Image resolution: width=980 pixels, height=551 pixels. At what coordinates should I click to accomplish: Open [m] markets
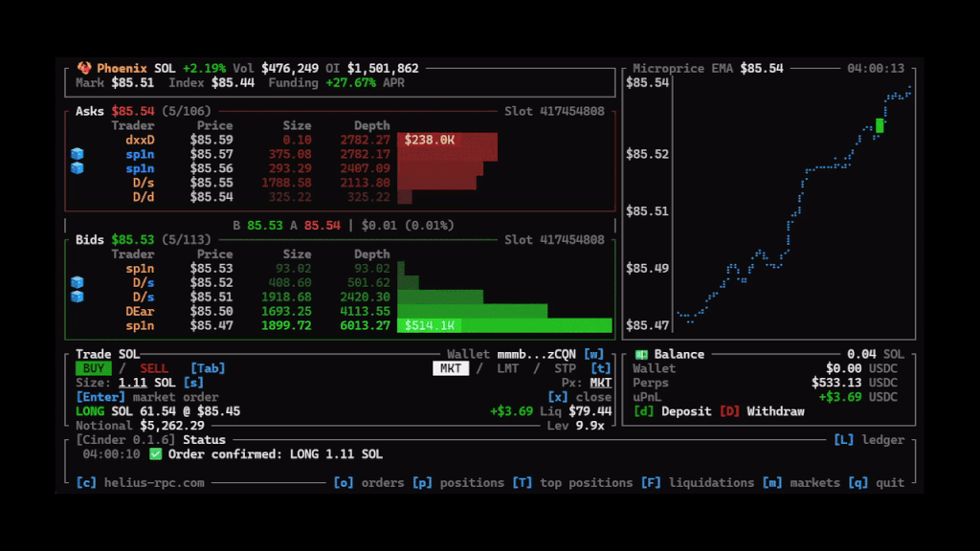801,483
